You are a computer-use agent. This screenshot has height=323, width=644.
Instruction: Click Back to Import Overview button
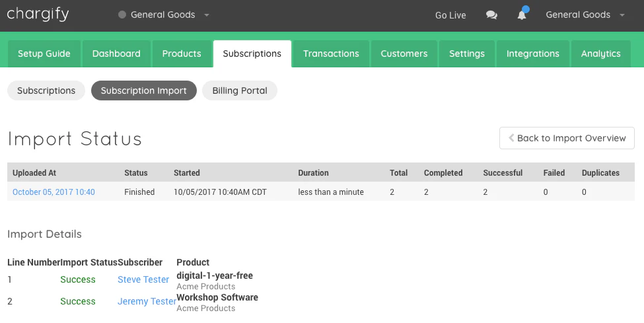tap(567, 138)
